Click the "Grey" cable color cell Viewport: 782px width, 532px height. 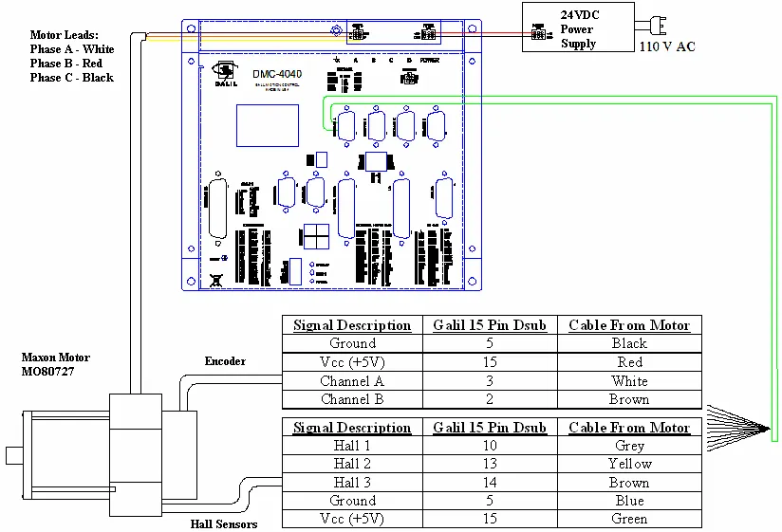pyautogui.click(x=629, y=446)
